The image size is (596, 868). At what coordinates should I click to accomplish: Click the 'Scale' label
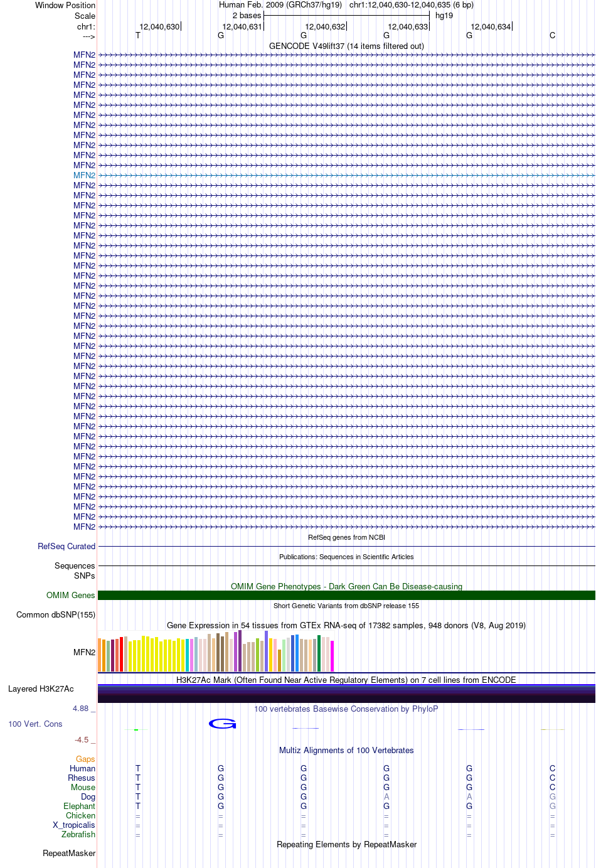coord(85,16)
